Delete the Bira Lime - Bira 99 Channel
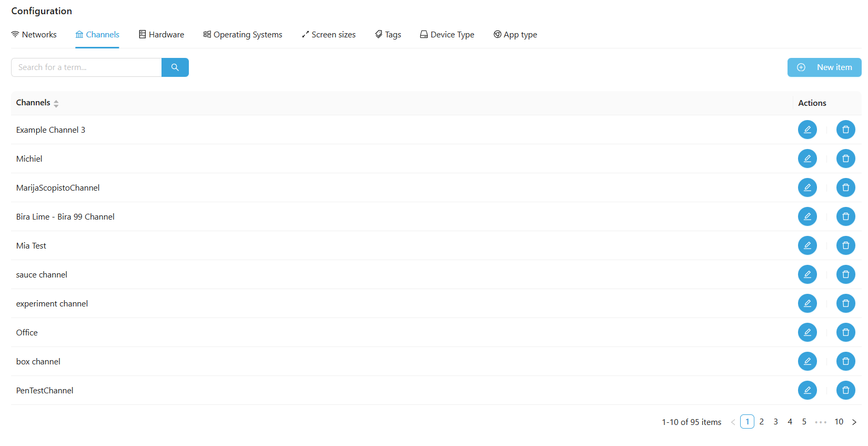The width and height of the screenshot is (868, 446). [845, 216]
